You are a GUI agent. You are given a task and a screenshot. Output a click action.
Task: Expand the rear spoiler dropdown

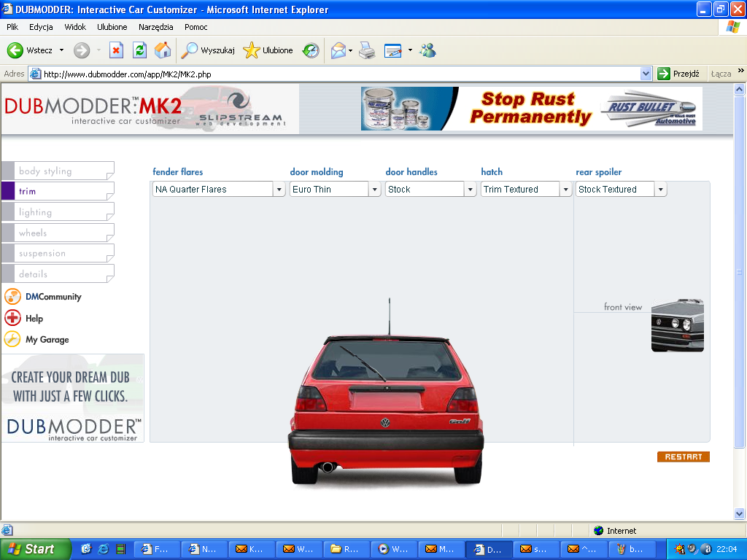[660, 189]
